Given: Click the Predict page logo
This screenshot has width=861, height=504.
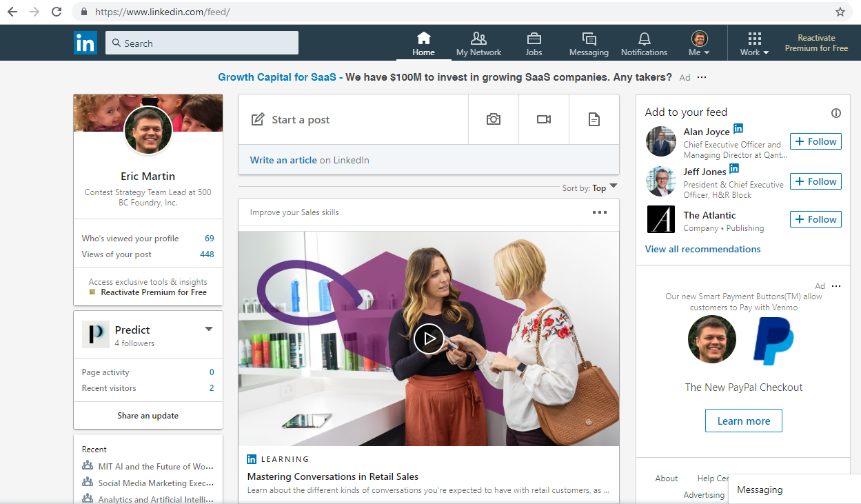Looking at the screenshot, I should click(x=95, y=334).
